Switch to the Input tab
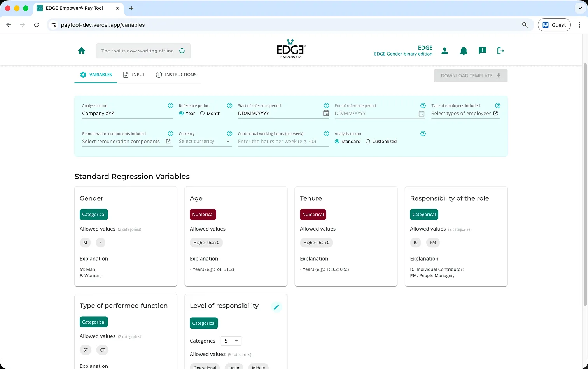This screenshot has width=588, height=369. pos(134,75)
